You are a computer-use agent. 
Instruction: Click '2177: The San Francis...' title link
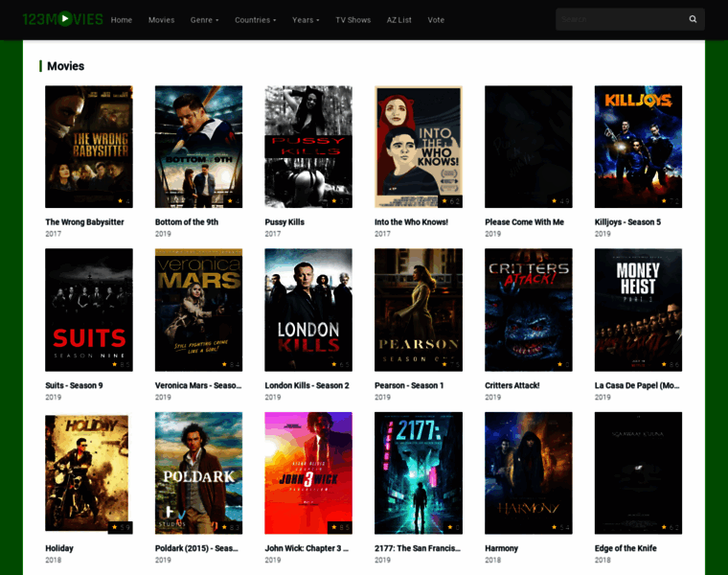tap(418, 548)
